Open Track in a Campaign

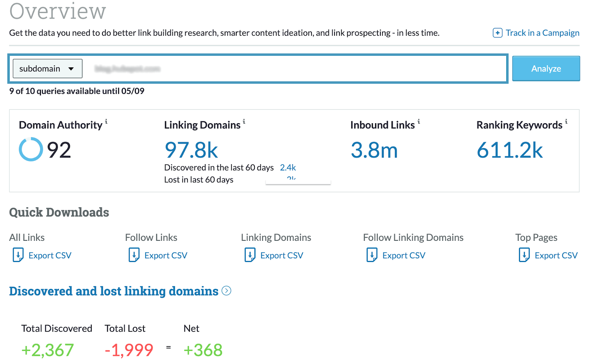542,33
